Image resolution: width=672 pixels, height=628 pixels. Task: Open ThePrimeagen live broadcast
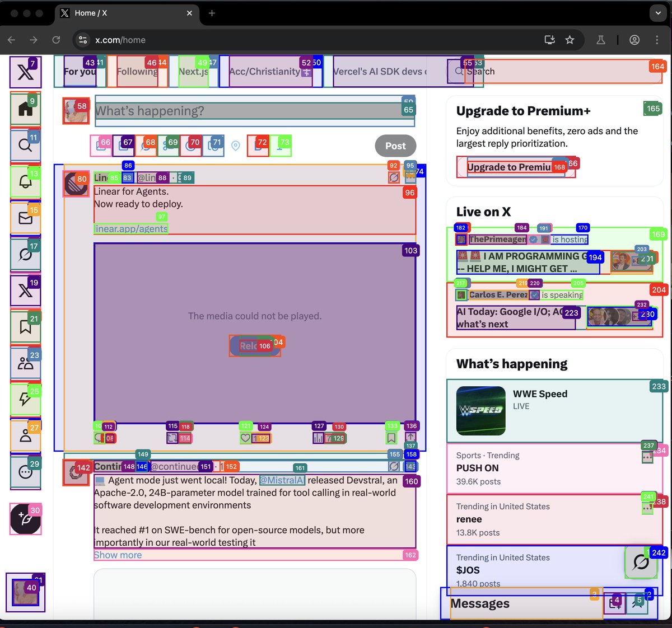click(x=554, y=254)
